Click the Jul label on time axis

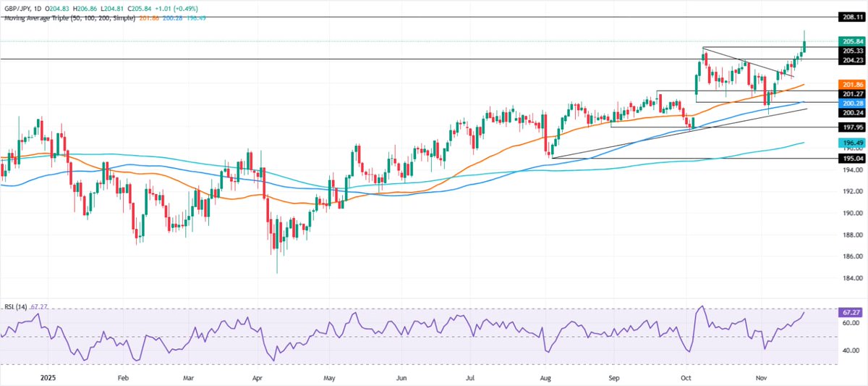(x=470, y=378)
